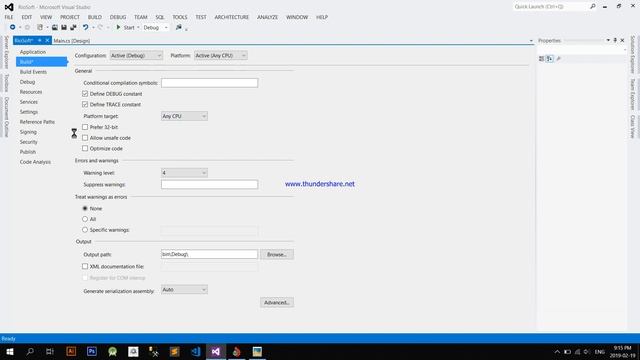
Task: Open the Photos app from the taskbar
Action: 257,351
